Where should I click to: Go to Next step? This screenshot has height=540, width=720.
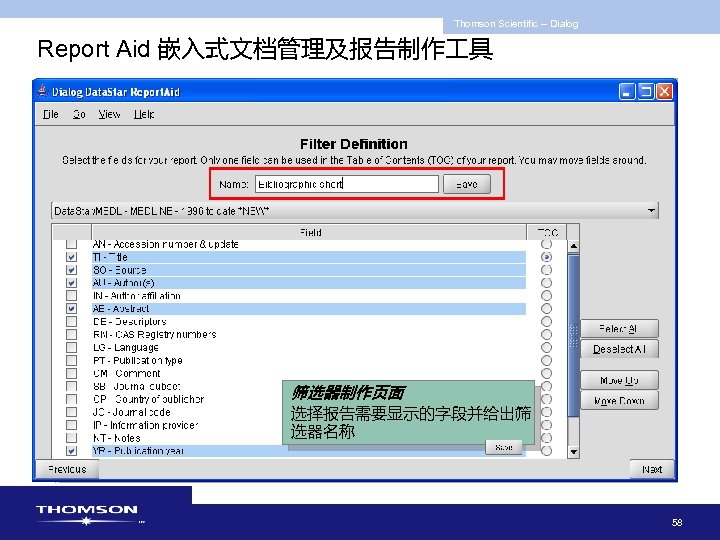coord(652,469)
